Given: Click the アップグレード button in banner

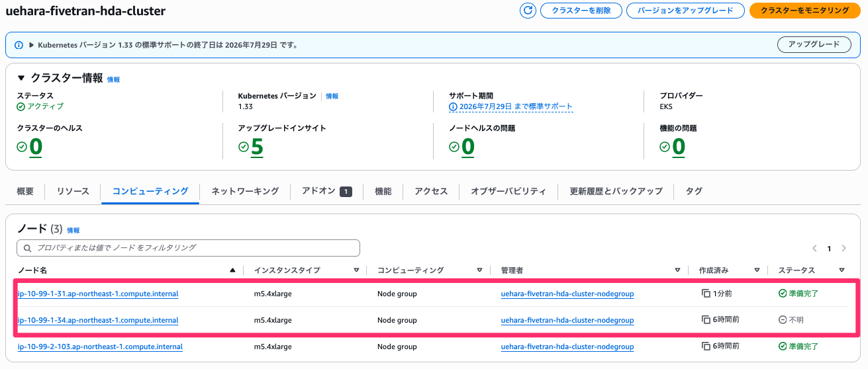Looking at the screenshot, I should click(813, 44).
